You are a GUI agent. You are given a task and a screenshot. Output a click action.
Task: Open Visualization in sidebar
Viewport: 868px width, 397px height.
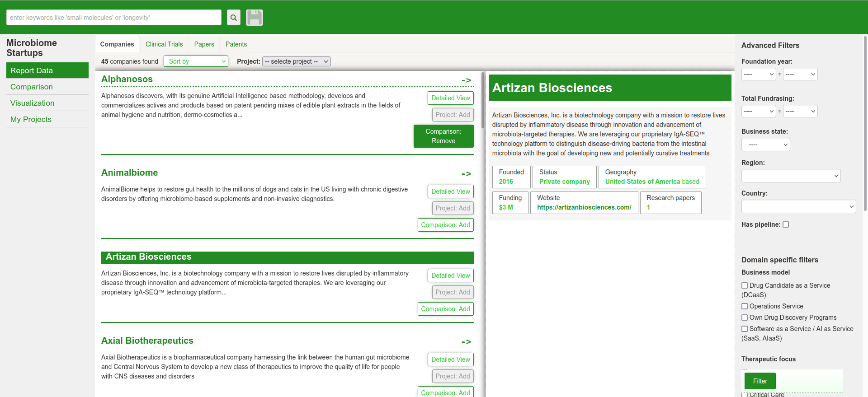[x=47, y=103]
